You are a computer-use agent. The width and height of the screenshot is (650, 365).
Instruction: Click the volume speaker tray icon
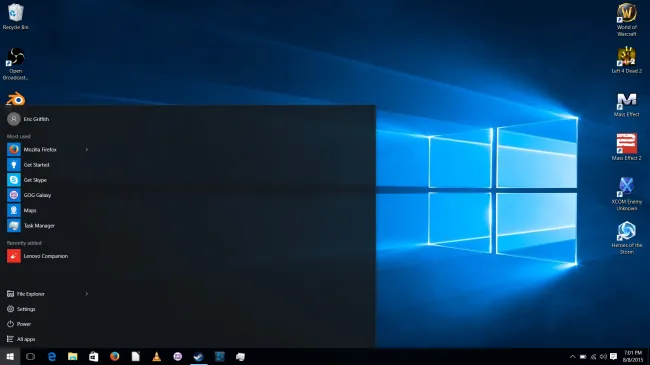(603, 357)
